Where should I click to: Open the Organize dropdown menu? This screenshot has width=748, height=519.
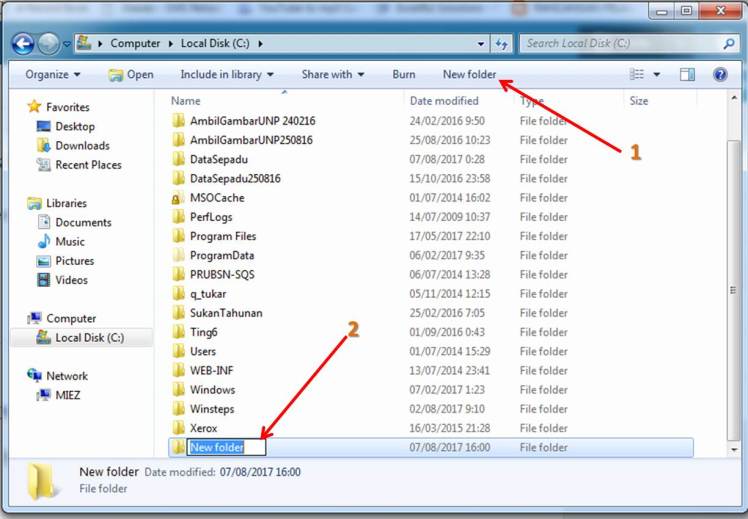click(x=53, y=75)
